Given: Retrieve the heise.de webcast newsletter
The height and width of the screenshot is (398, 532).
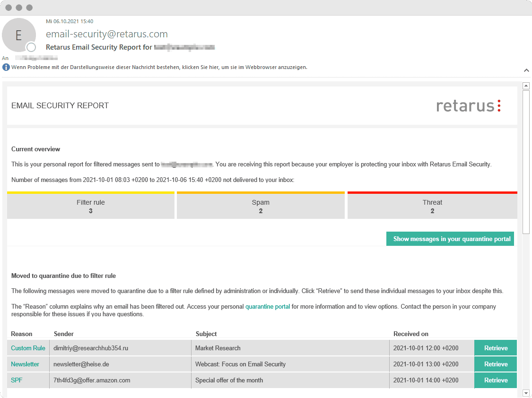Looking at the screenshot, I should 496,364.
